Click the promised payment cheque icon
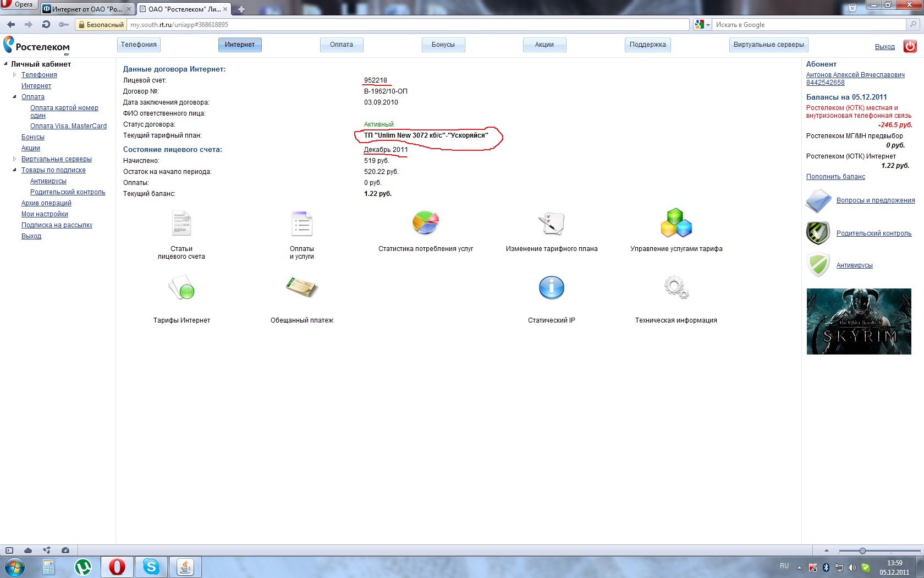The image size is (924, 578). point(302,287)
